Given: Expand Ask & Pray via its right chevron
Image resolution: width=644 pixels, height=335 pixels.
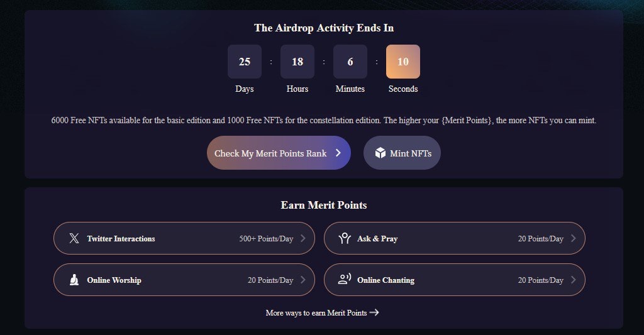Looking at the screenshot, I should (x=573, y=238).
